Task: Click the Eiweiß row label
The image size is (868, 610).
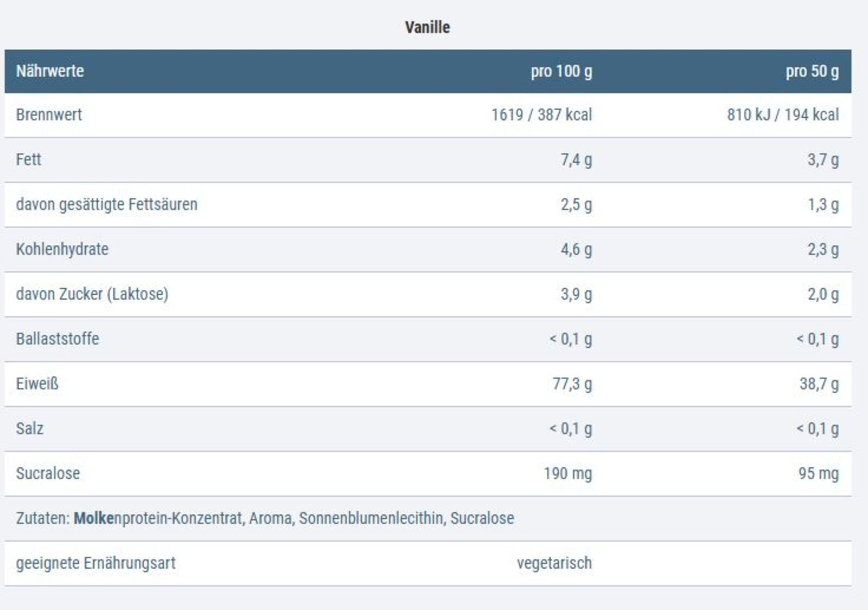Action: pyautogui.click(x=37, y=384)
